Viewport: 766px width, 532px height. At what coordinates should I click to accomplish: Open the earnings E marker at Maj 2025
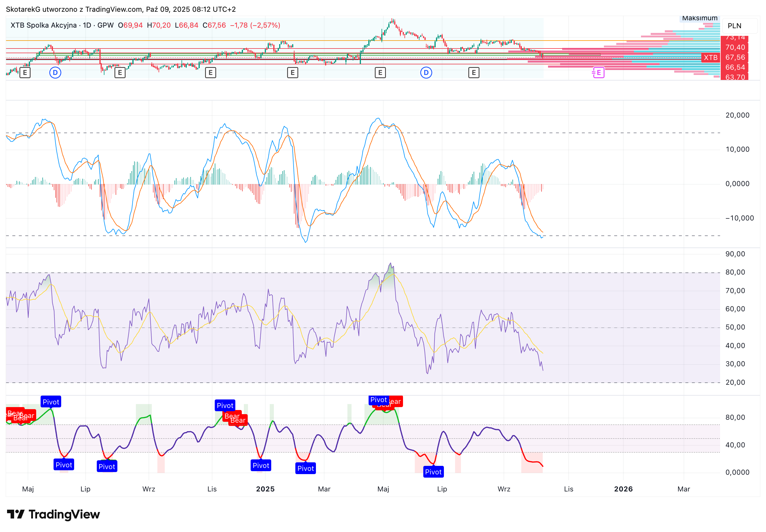380,72
